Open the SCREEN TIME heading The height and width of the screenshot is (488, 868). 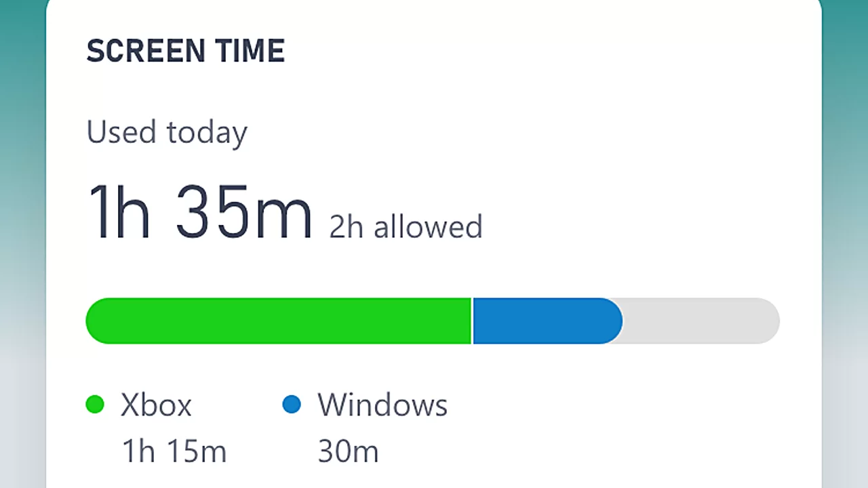click(186, 52)
